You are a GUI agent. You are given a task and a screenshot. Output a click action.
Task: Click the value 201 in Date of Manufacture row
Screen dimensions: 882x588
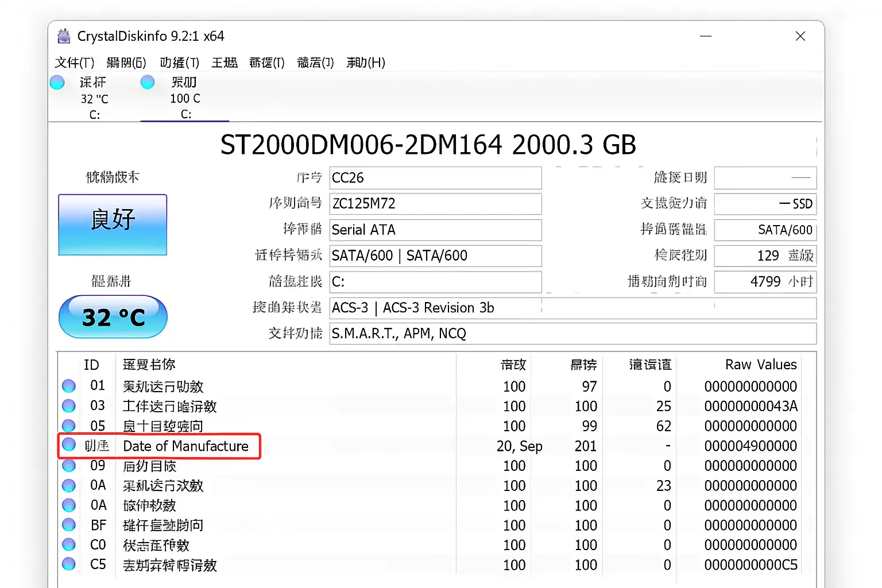[x=586, y=446]
